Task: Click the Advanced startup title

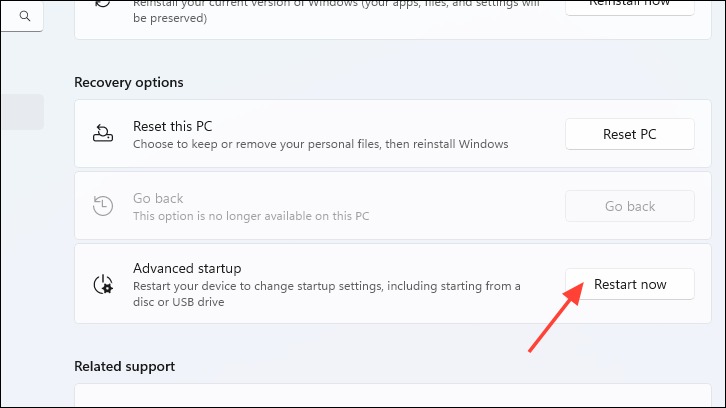Action: 187,268
